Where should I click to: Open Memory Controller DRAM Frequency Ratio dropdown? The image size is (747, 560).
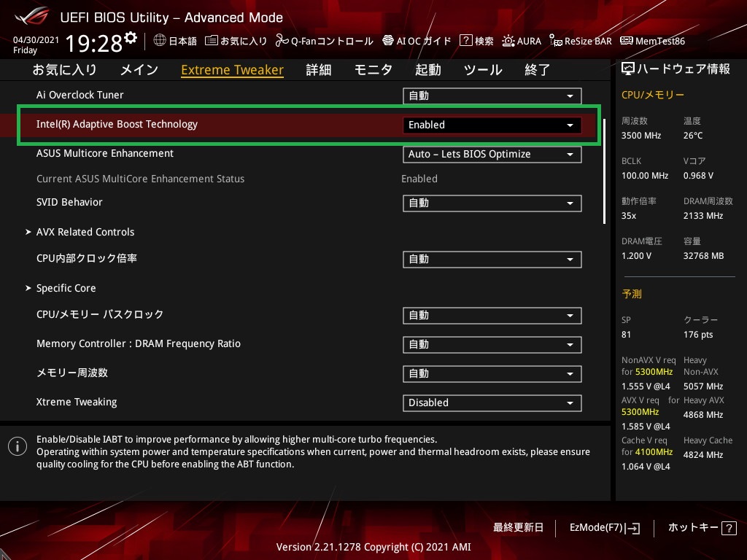coord(492,344)
